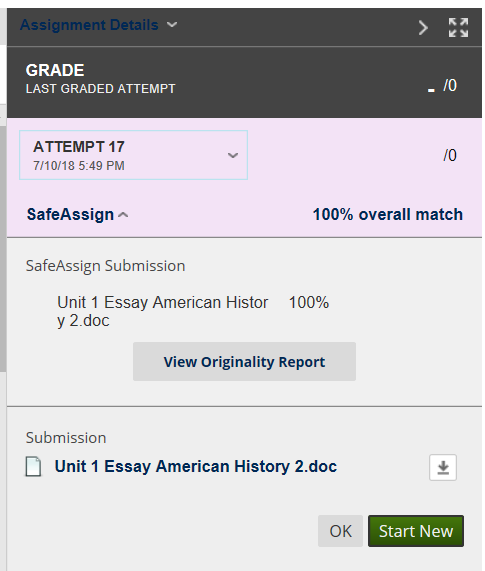
Task: Click the 100% match beside SafeAssign file
Action: pyautogui.click(x=309, y=302)
